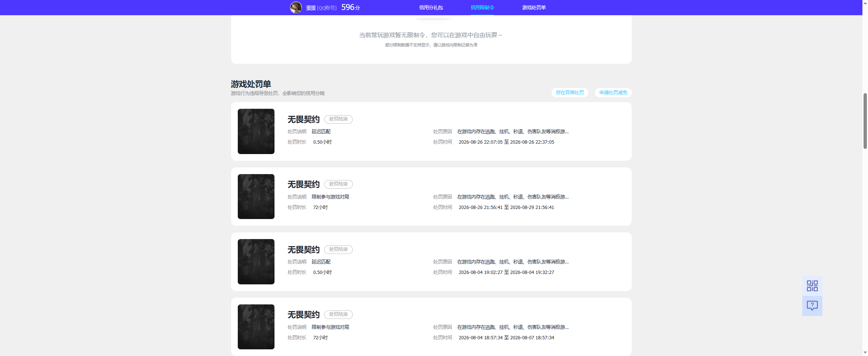The width and height of the screenshot is (868, 356).
Task: Click 处罚结束 badge on the 22:07:05 penalty
Action: pyautogui.click(x=338, y=119)
